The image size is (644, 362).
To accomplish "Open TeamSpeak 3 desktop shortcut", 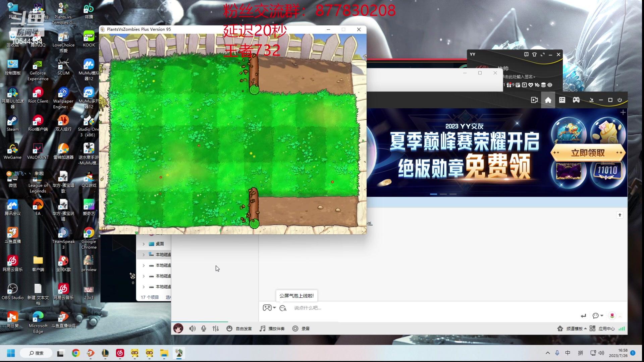I will click(x=63, y=238).
